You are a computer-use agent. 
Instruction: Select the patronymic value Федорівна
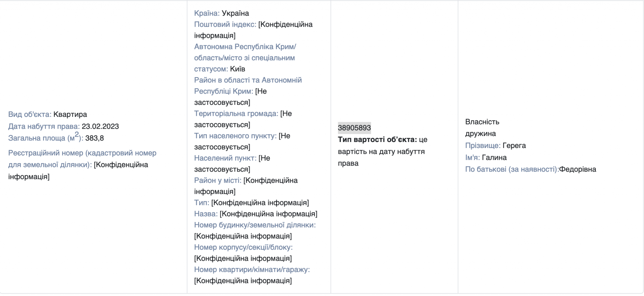(577, 169)
